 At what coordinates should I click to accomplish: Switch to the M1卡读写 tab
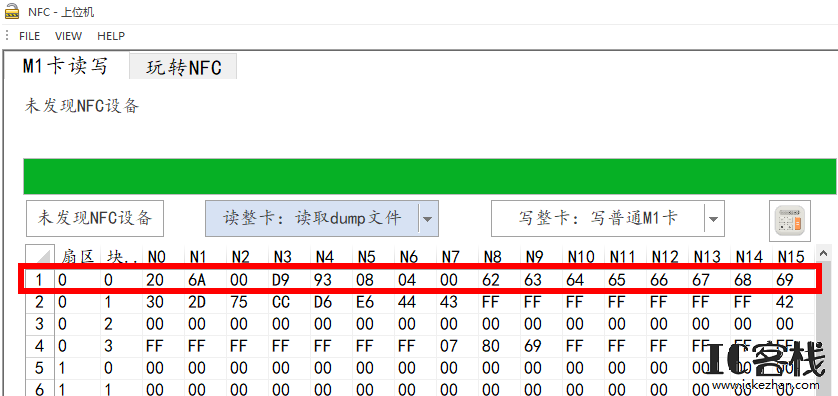[66, 66]
